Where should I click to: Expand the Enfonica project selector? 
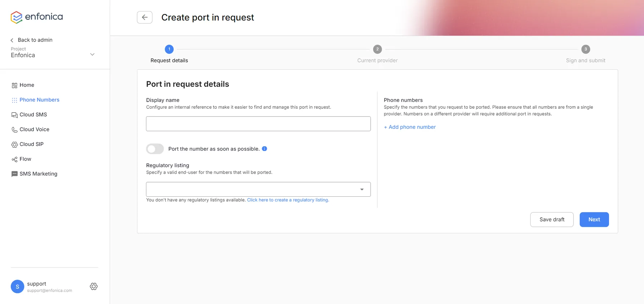[53, 52]
